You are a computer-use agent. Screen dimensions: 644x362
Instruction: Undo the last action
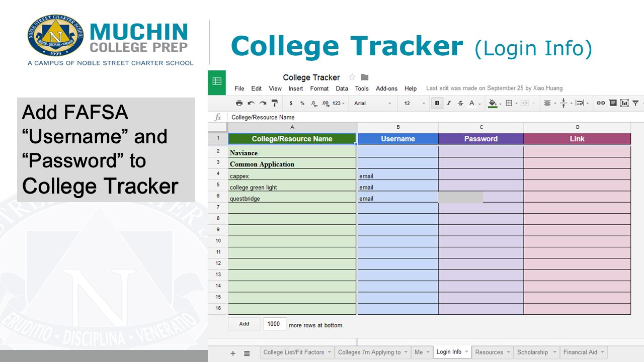(x=251, y=103)
